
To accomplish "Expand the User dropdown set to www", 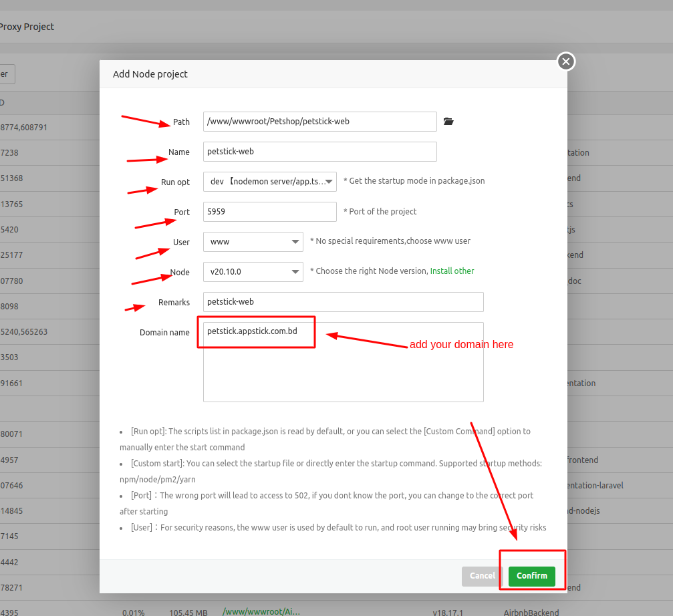I will click(253, 242).
